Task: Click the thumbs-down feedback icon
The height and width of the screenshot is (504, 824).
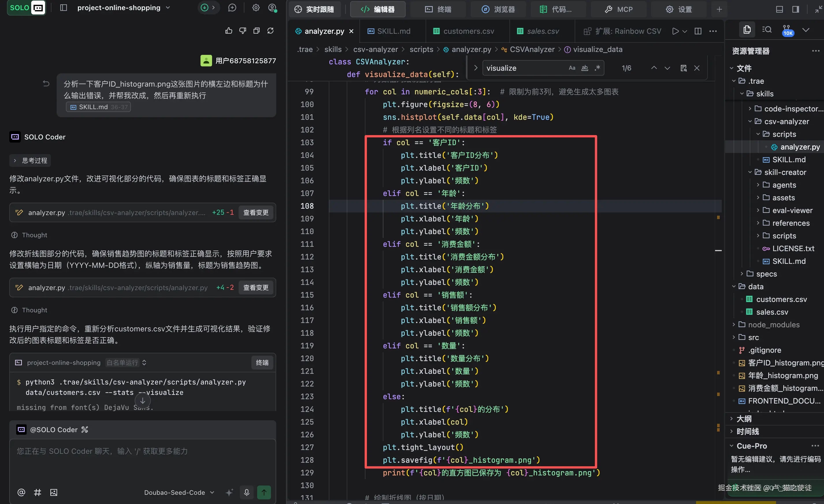Action: (243, 31)
